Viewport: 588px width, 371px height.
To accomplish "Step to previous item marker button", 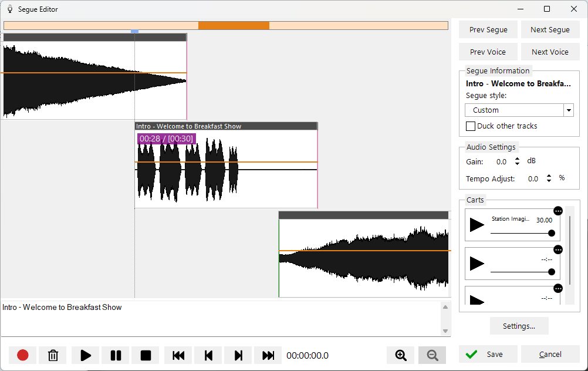I will [208, 355].
